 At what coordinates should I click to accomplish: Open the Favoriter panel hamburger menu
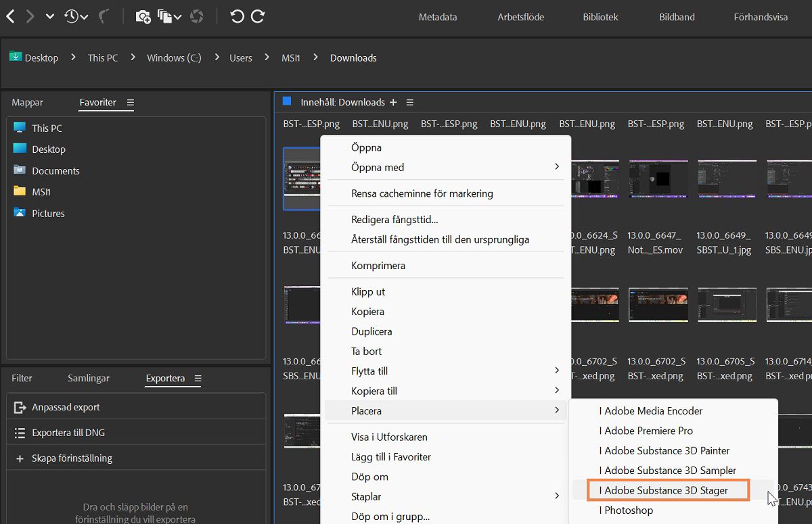point(131,102)
